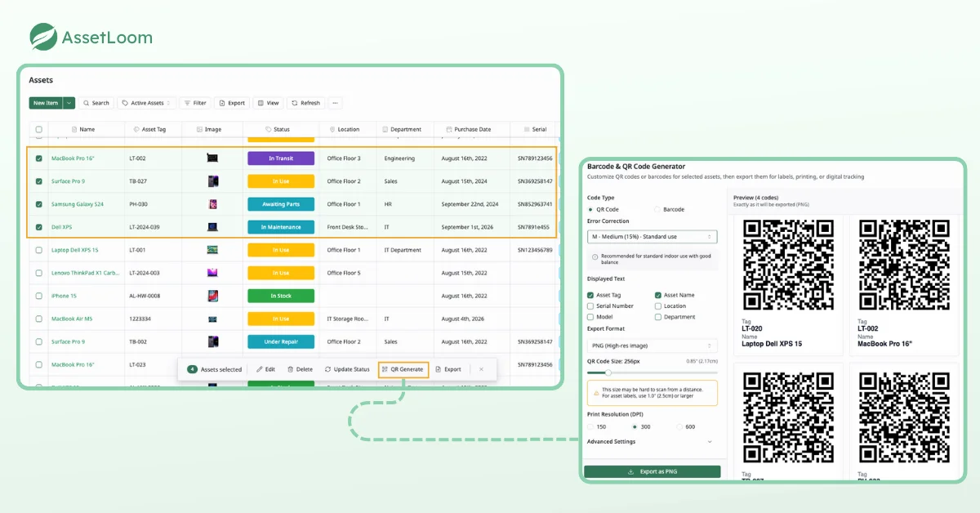The height and width of the screenshot is (513, 980).
Task: Open the Search tool in Assets toolbar
Action: click(x=96, y=103)
